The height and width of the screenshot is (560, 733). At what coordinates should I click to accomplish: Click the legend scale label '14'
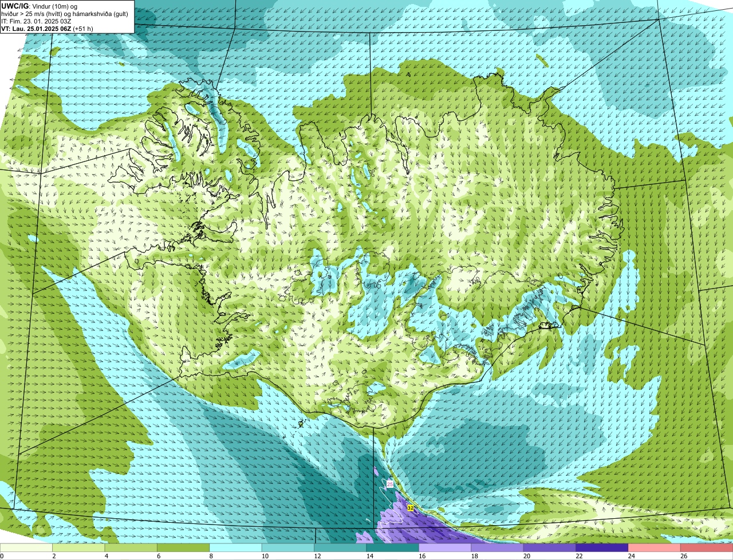pyautogui.click(x=370, y=556)
